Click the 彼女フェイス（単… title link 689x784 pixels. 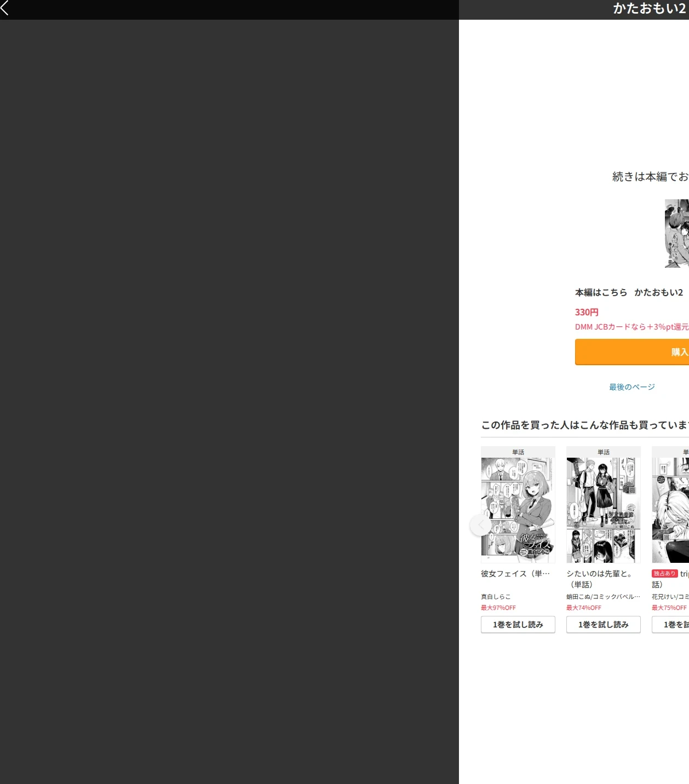[x=515, y=573]
